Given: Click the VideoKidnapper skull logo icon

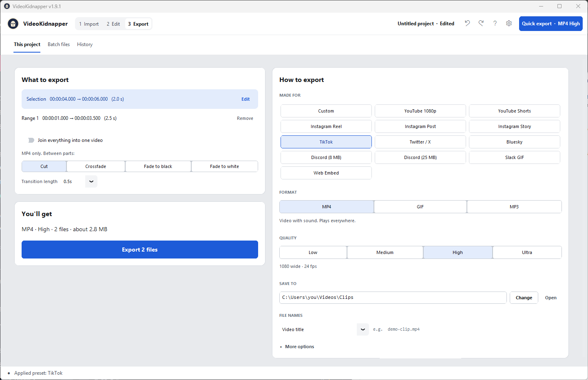Looking at the screenshot, I should [13, 24].
